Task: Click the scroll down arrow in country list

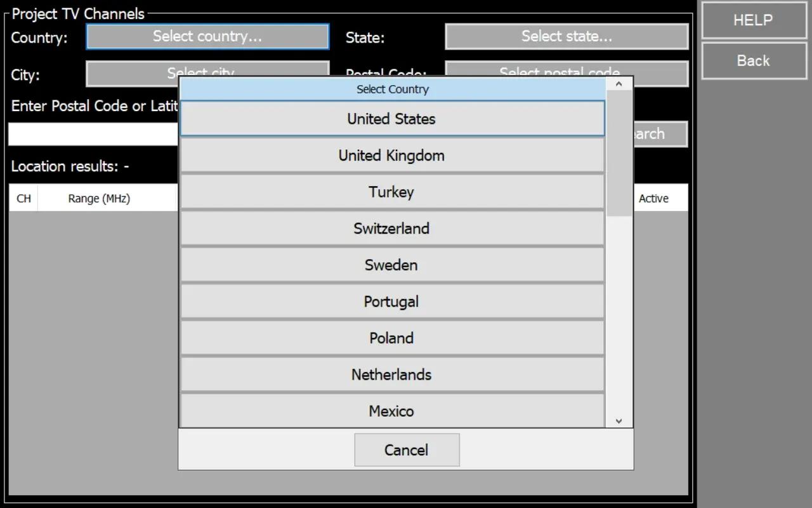Action: pos(619,421)
